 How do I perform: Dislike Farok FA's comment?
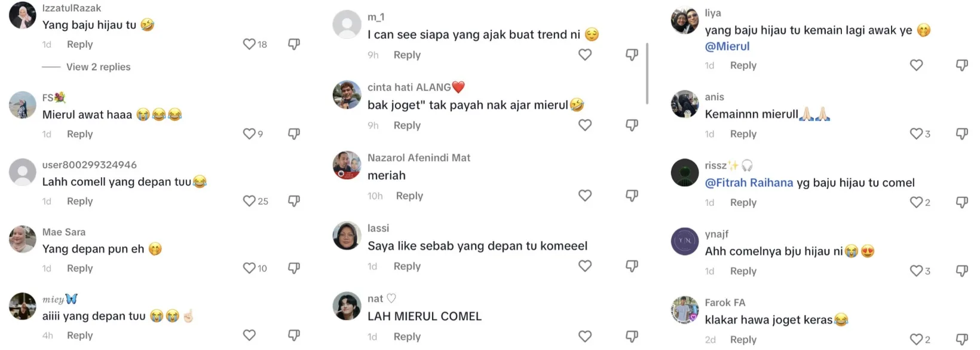(x=961, y=339)
